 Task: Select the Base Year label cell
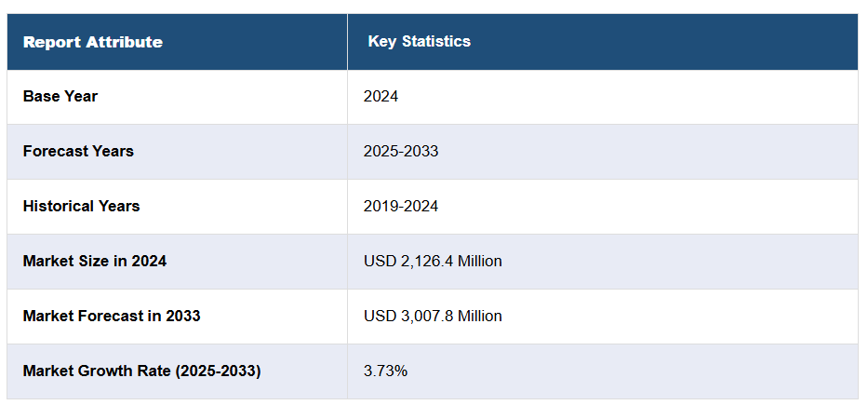(60, 96)
